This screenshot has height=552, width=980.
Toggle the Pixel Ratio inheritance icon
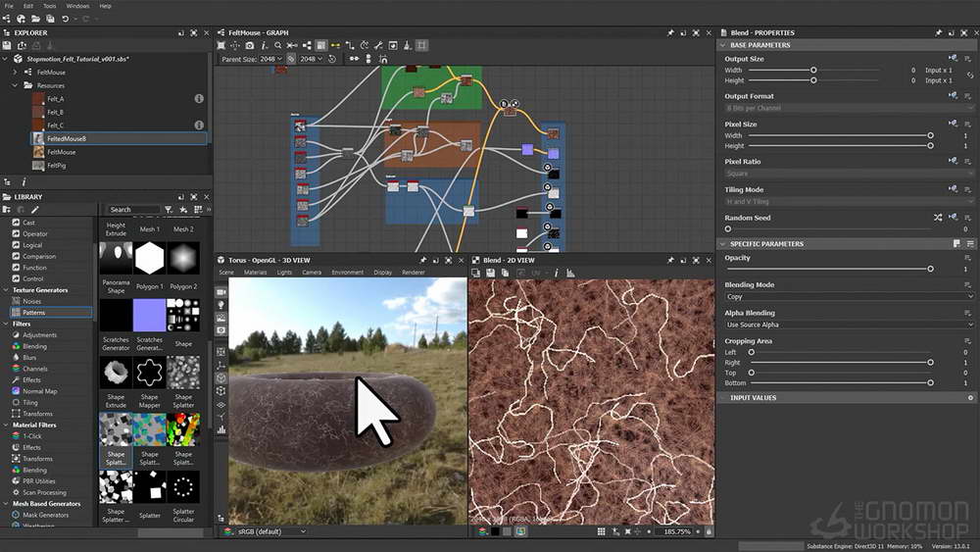coord(953,161)
